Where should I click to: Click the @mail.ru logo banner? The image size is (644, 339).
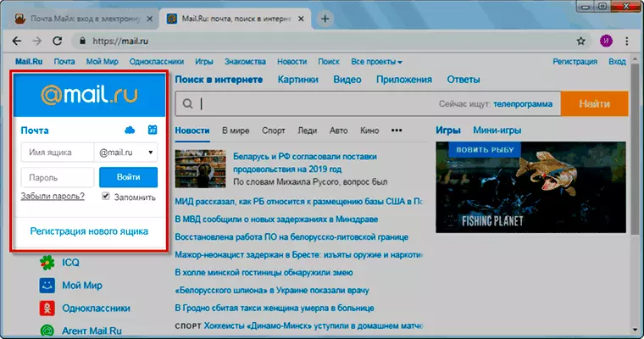[90, 95]
